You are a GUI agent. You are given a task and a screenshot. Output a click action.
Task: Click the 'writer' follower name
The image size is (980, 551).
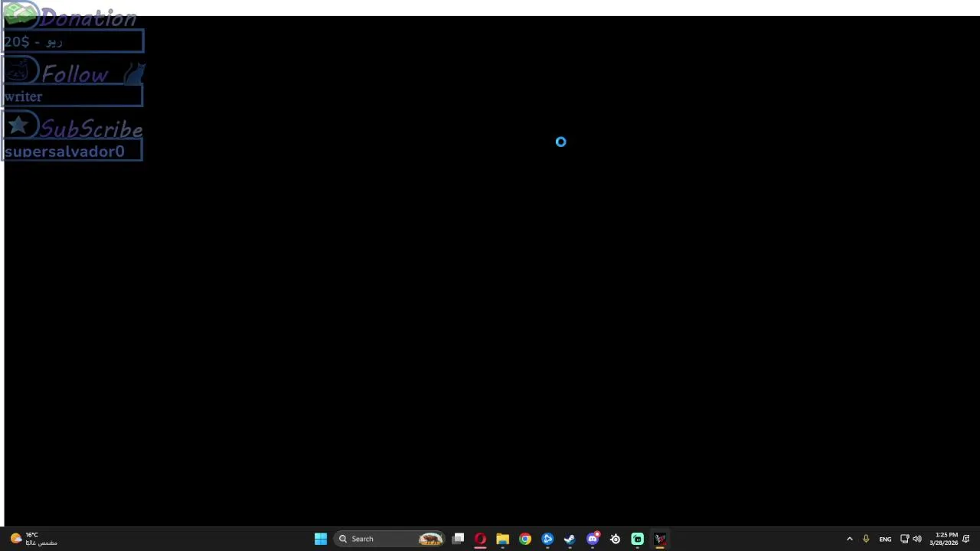point(23,96)
